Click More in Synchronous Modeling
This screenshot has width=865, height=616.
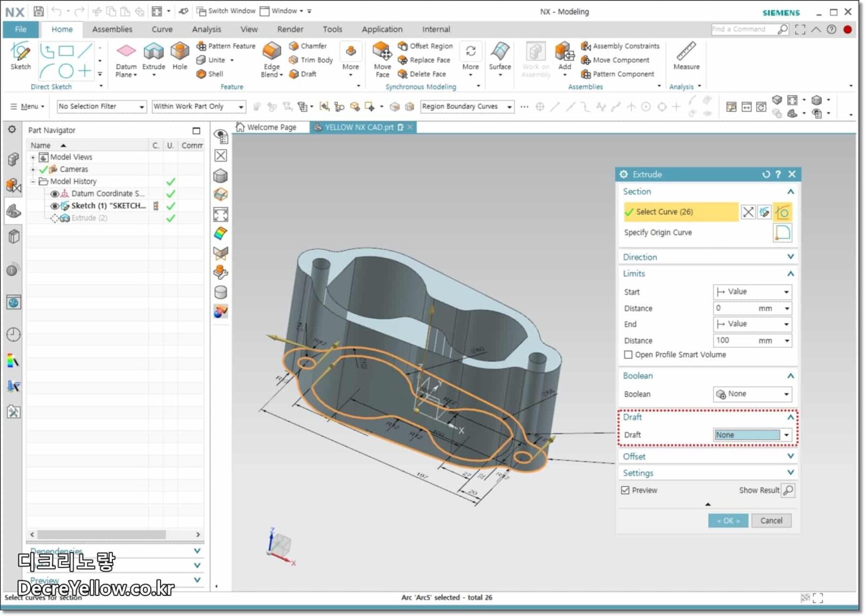coord(470,60)
